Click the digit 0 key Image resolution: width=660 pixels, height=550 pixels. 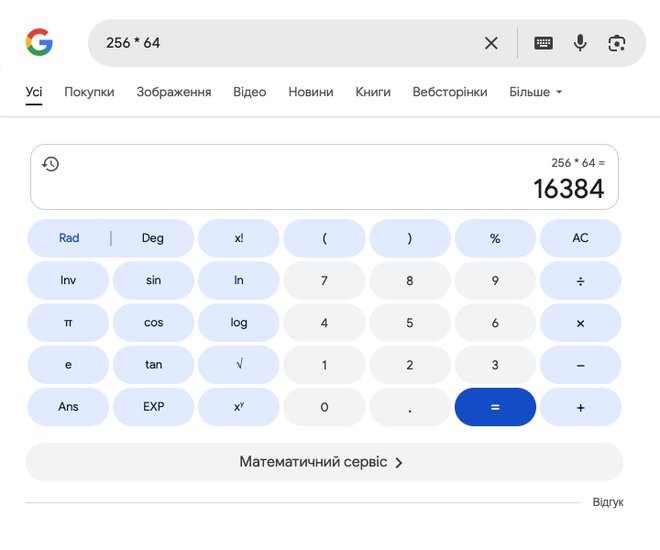pos(324,407)
